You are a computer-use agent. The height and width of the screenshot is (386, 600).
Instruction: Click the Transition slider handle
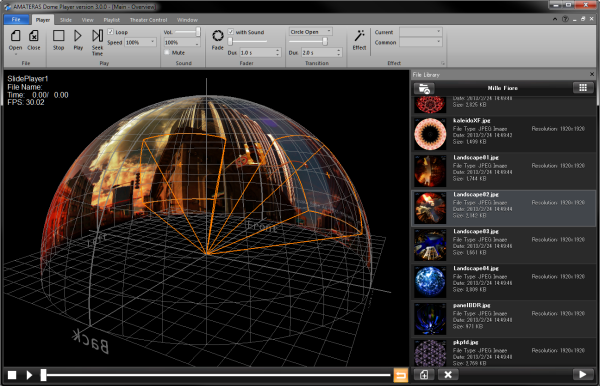point(325,41)
